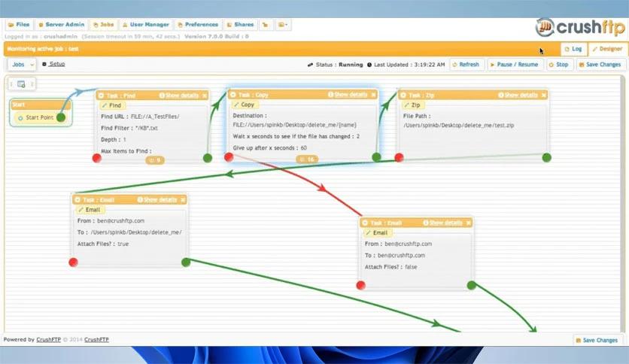Edit the Find task name
Image resolution: width=629 pixels, height=364 pixels.
click(x=112, y=106)
